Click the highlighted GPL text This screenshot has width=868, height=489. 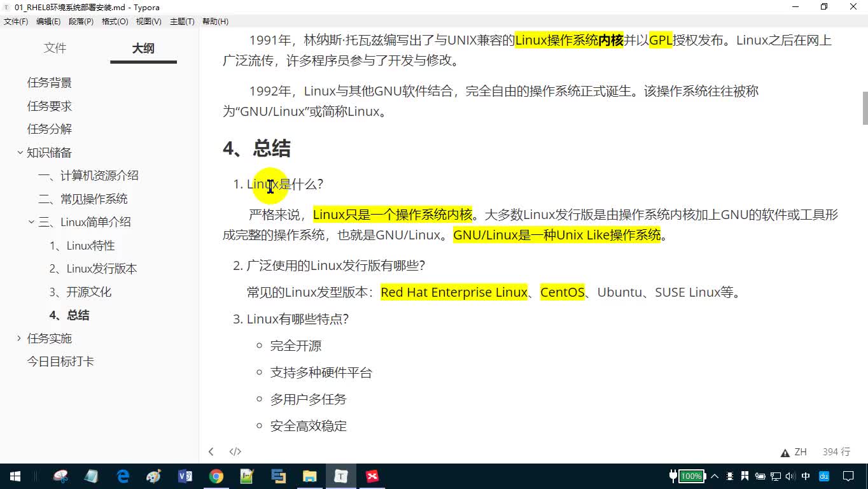(661, 40)
